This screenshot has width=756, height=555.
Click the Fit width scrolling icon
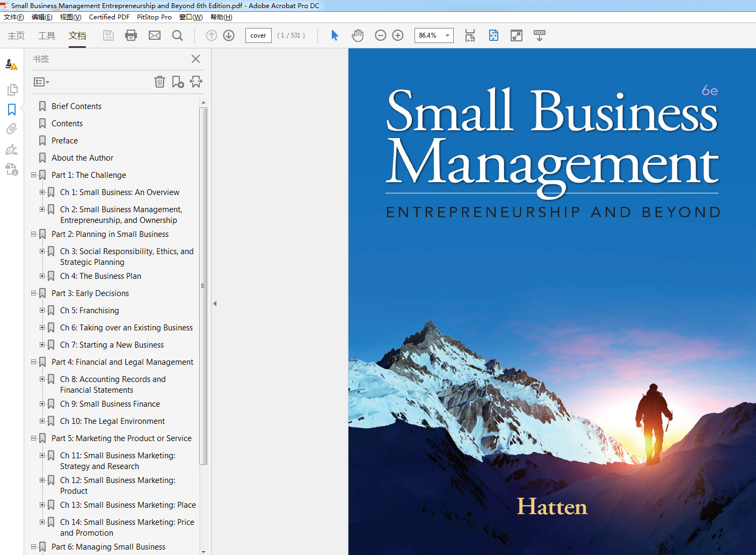[x=470, y=35]
